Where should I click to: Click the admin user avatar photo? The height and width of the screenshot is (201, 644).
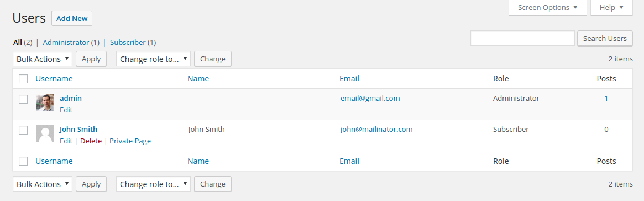(45, 102)
